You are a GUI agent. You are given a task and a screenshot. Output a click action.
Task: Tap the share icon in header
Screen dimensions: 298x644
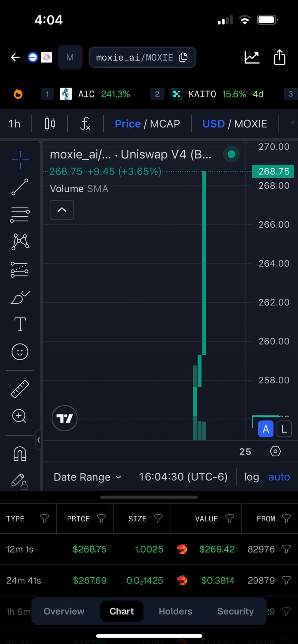click(279, 58)
